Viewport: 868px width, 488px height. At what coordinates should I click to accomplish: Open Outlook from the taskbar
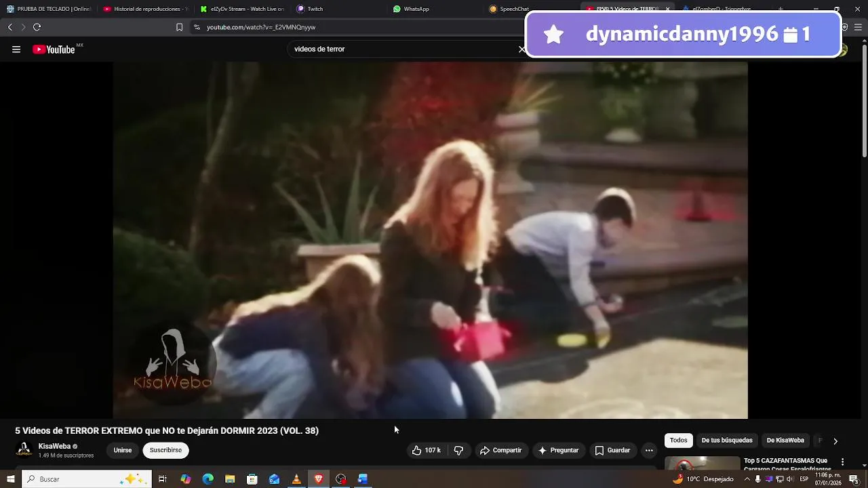point(274,479)
